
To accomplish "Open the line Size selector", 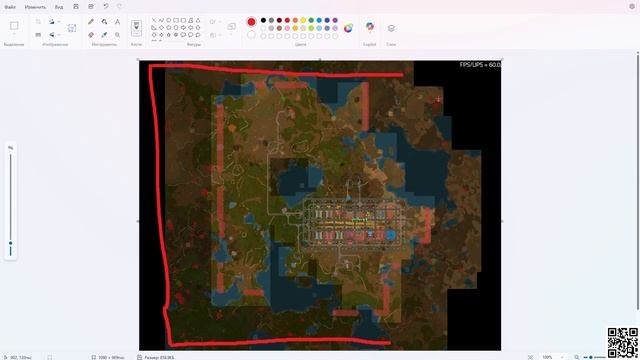I will [x=231, y=27].
